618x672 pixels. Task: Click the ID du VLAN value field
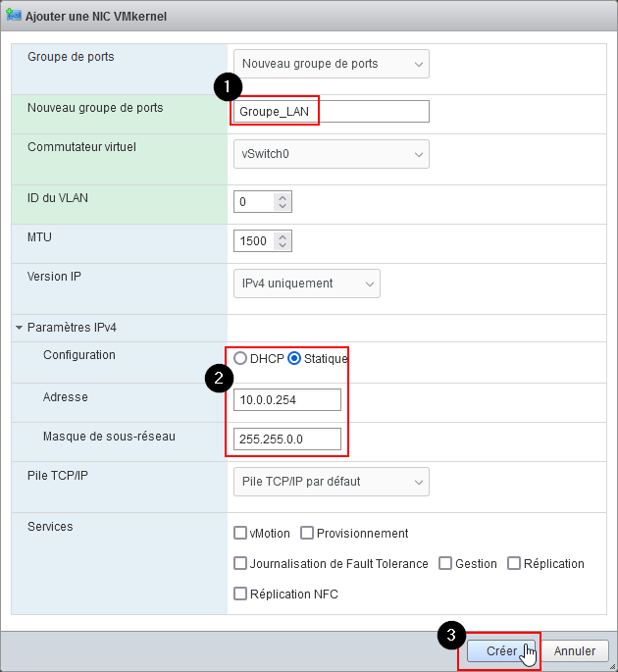(x=254, y=201)
